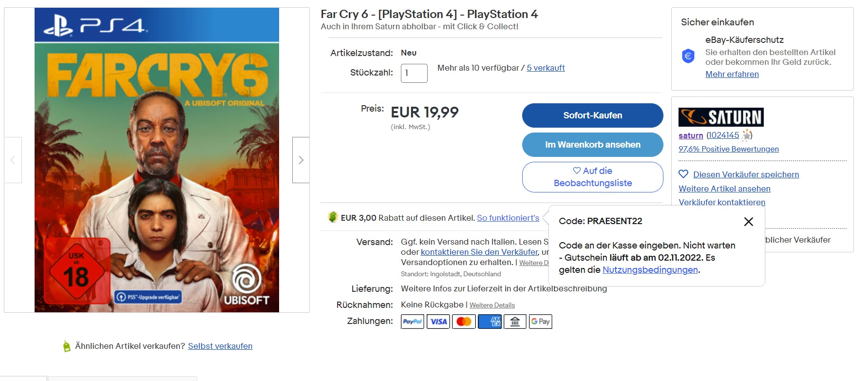This screenshot has width=868, height=381.
Task: Open 'Selbst verkaufen' link
Action: [220, 346]
